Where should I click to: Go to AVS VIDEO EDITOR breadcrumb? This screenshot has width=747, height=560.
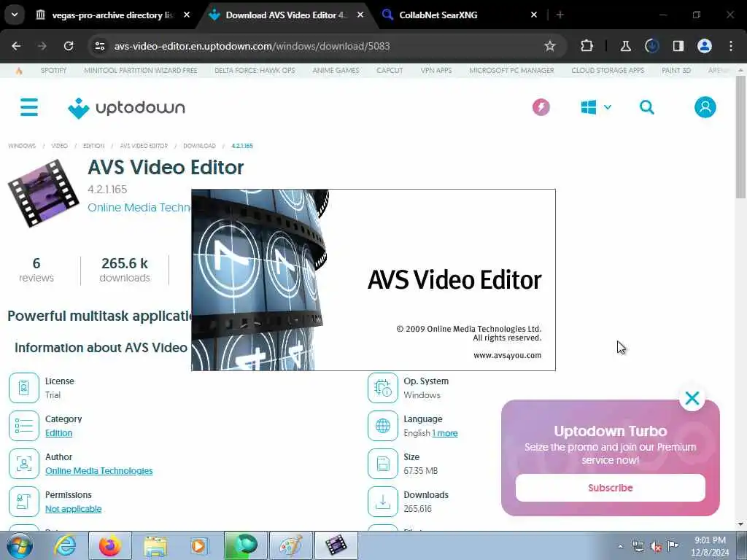(x=144, y=146)
